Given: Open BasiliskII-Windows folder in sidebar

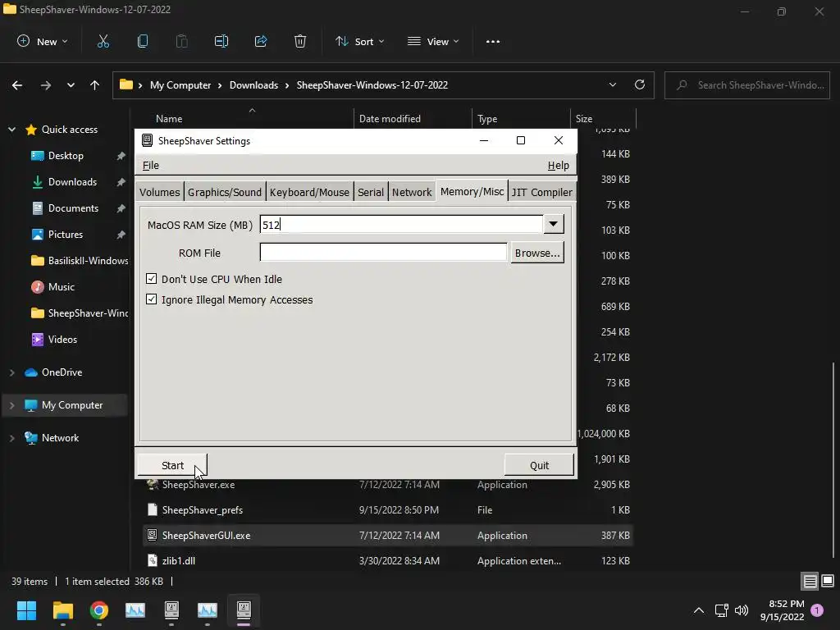Looking at the screenshot, I should pos(80,261).
